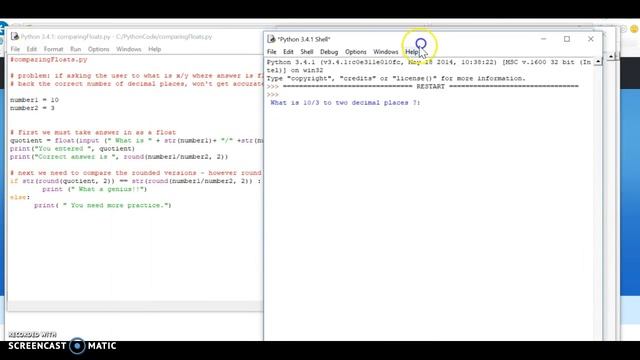Open the Run menu in the editor window
Screen dimensions: 640x360
(x=76, y=49)
